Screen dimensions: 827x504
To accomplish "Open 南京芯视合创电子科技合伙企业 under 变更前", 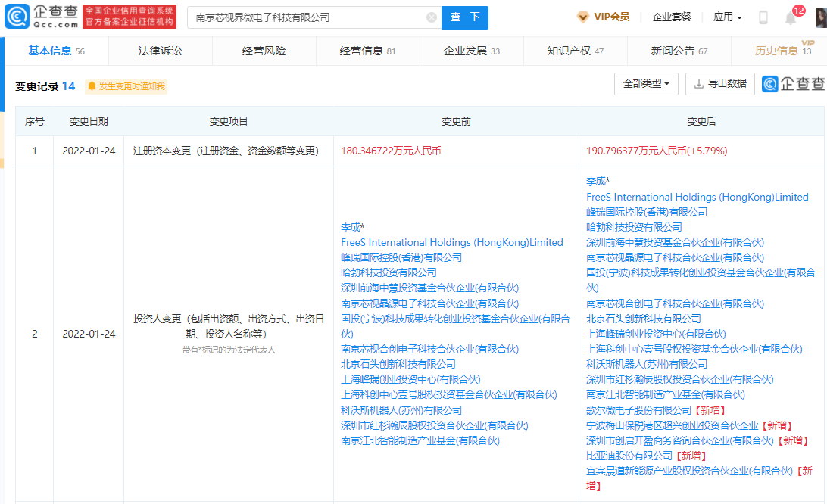I will point(430,349).
